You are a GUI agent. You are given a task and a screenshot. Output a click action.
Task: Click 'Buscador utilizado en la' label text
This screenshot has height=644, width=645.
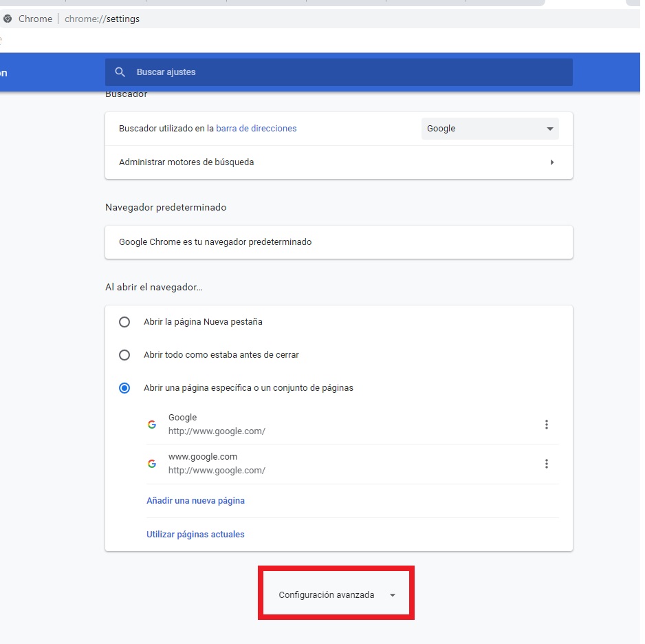[x=166, y=129]
